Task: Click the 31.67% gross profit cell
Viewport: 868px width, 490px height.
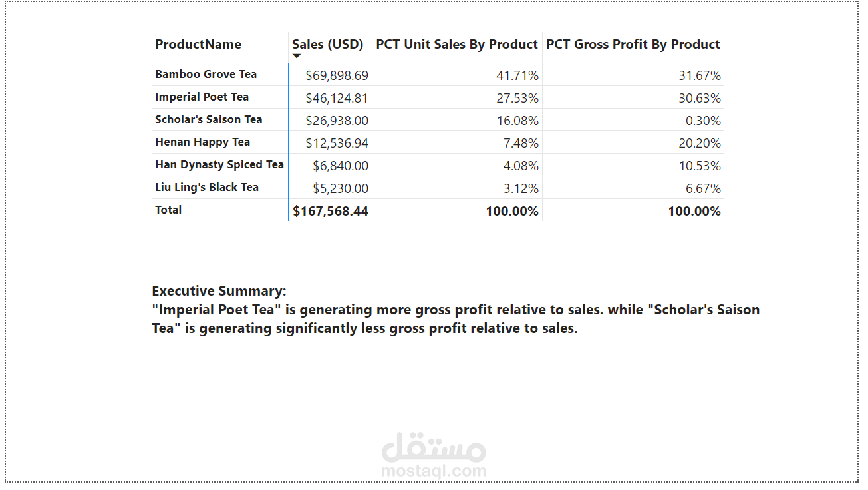Action: (700, 76)
